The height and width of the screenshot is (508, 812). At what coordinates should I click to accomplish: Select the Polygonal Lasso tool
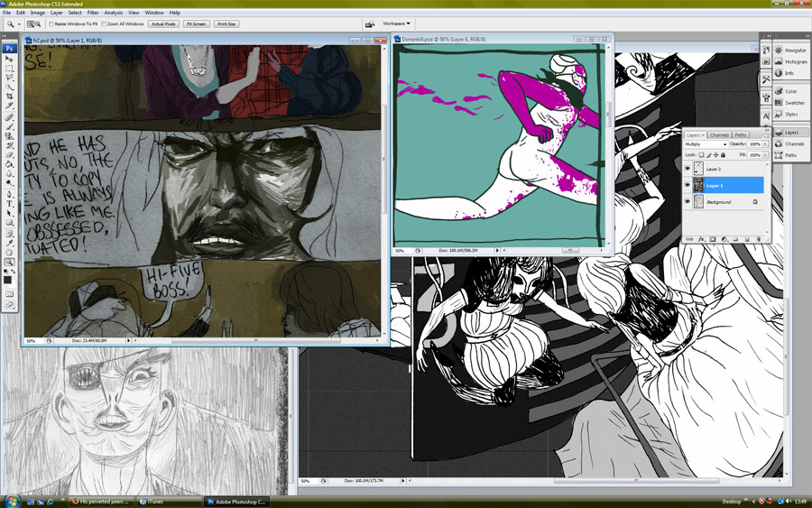click(9, 78)
